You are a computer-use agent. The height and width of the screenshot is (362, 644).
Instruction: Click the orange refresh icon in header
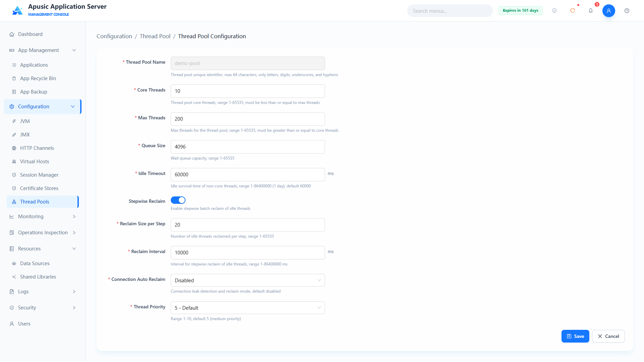point(573,11)
